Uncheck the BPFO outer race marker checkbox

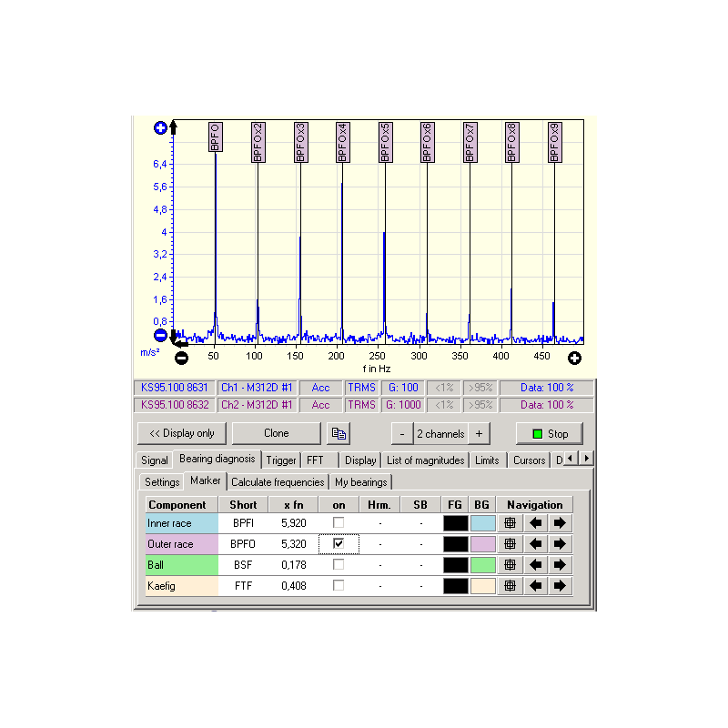(x=339, y=543)
